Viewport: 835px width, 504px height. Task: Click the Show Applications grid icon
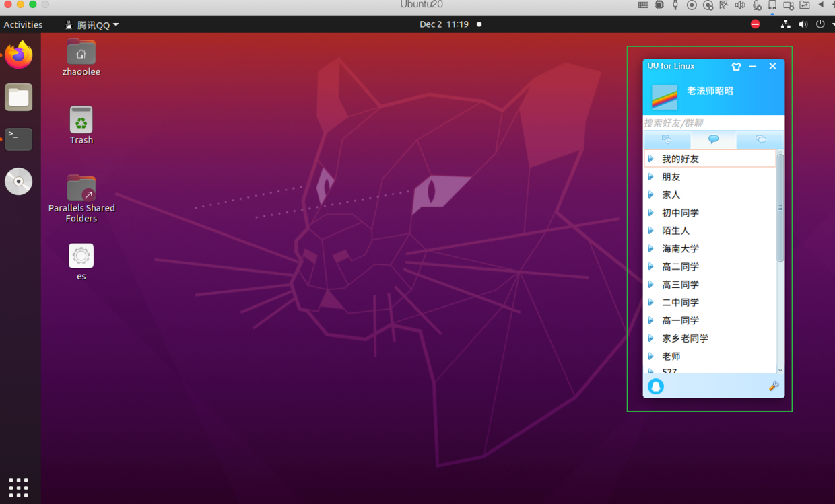[18, 487]
